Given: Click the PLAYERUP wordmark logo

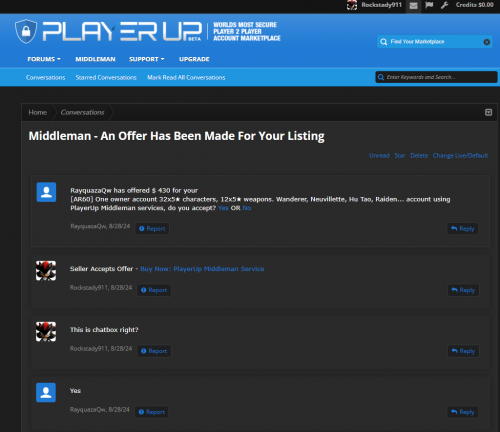Looking at the screenshot, I should [122, 32].
